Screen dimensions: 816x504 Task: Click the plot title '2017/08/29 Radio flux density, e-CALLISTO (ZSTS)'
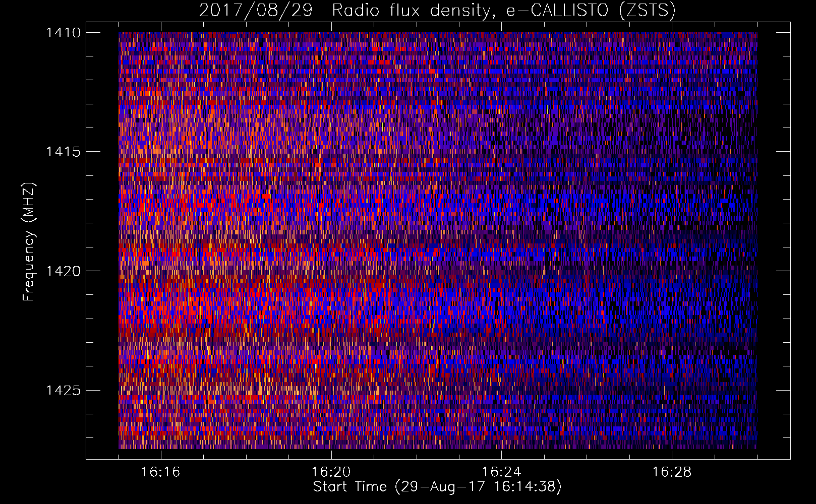[x=437, y=11]
